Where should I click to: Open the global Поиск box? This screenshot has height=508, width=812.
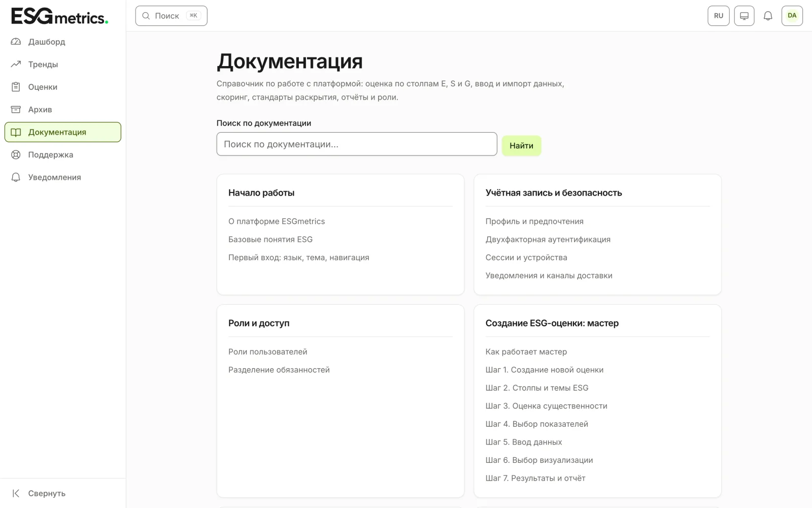[171, 16]
